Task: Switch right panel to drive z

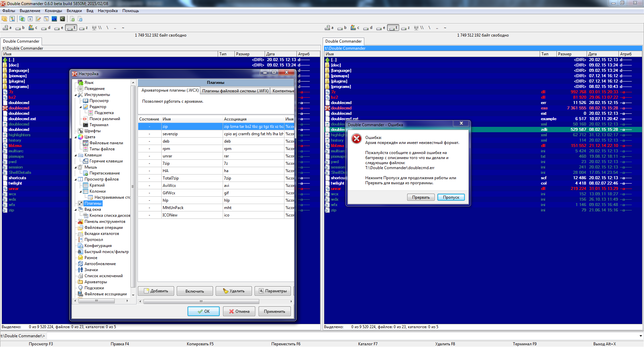Action: pos(406,28)
